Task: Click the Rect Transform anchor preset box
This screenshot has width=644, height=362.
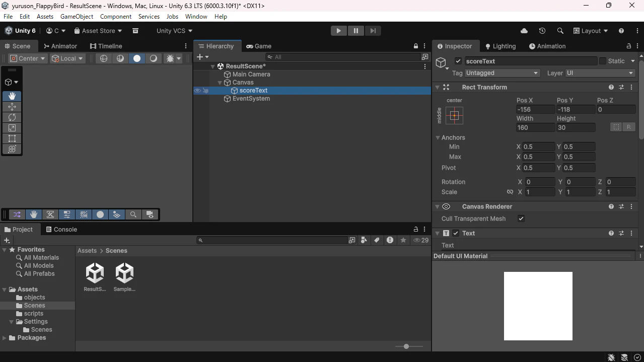Action: (454, 115)
